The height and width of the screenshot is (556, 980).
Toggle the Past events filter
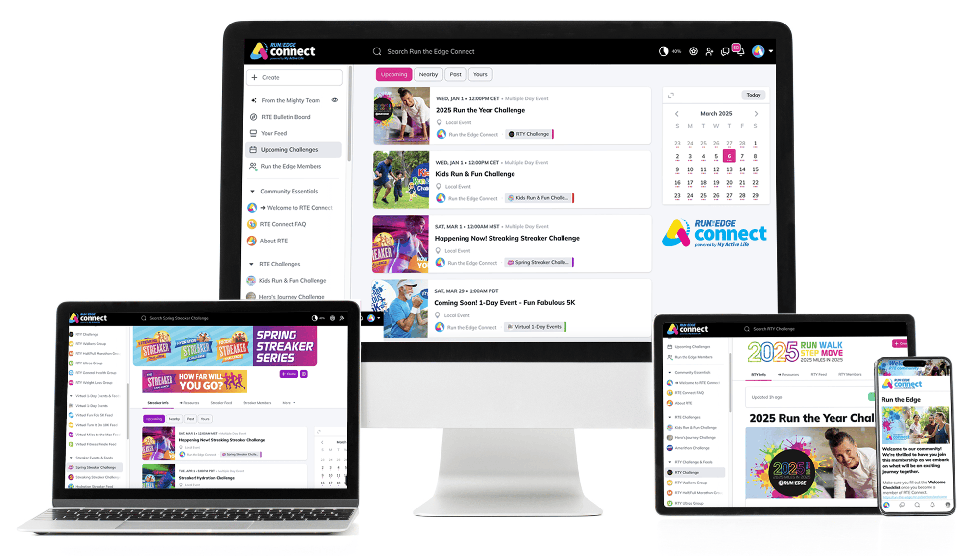pos(455,74)
